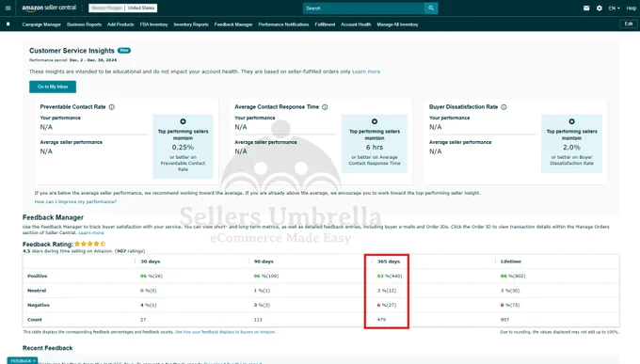Open Learn more link under Feedback Manager
The image size is (640, 364).
pyautogui.click(x=91, y=232)
